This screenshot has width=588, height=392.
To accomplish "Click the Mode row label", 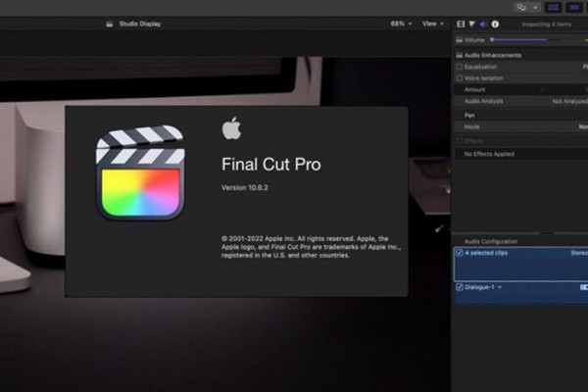I will coord(471,126).
